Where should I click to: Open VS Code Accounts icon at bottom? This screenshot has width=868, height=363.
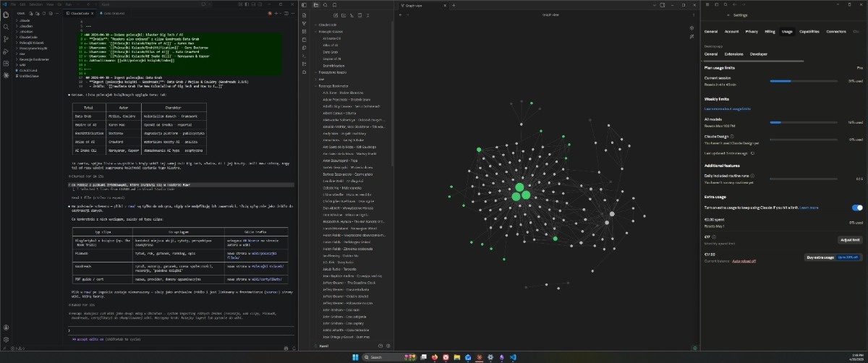pos(6,329)
